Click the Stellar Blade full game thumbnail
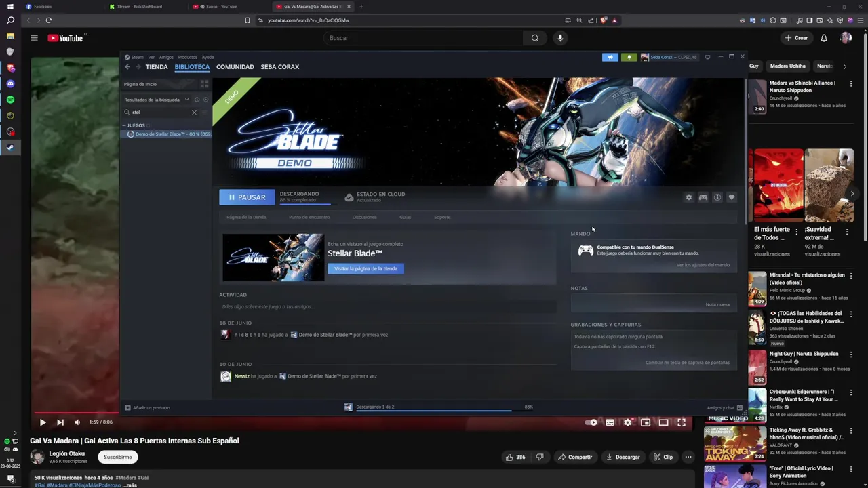Viewport: 868px width, 488px height. tap(273, 258)
